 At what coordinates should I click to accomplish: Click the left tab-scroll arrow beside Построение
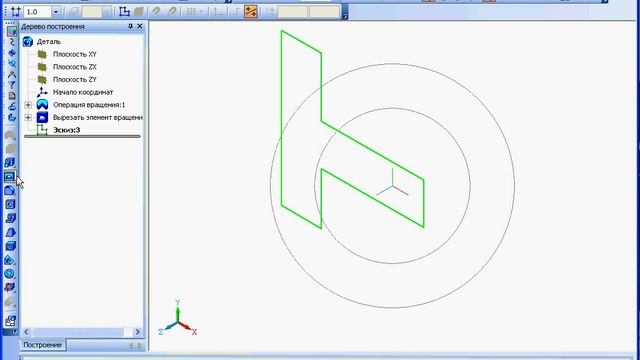click(x=131, y=346)
